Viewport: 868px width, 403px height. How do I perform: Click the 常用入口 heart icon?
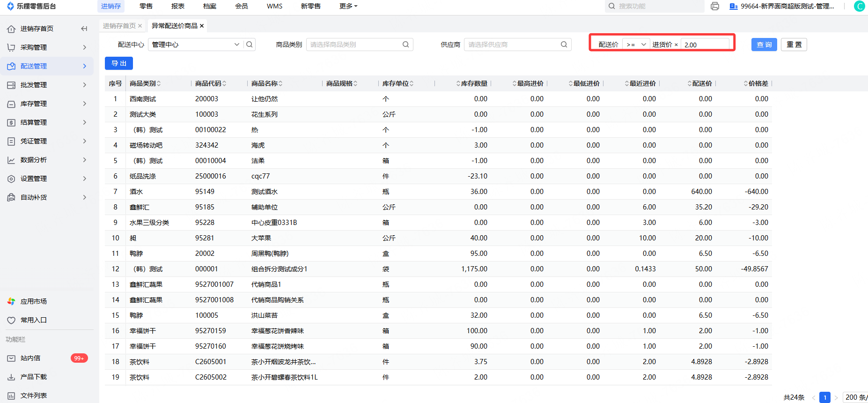click(11, 320)
